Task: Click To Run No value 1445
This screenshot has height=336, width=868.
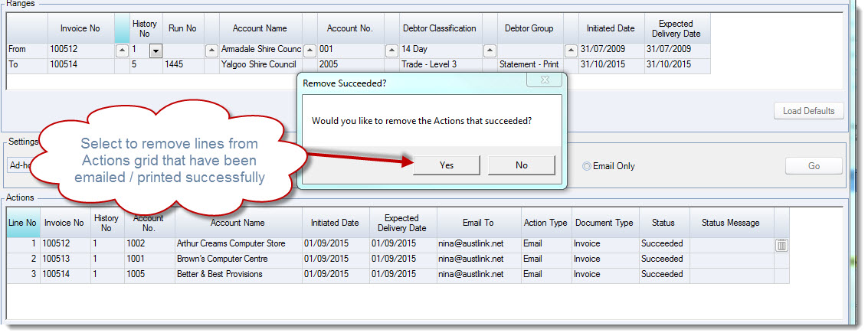Action: click(183, 64)
